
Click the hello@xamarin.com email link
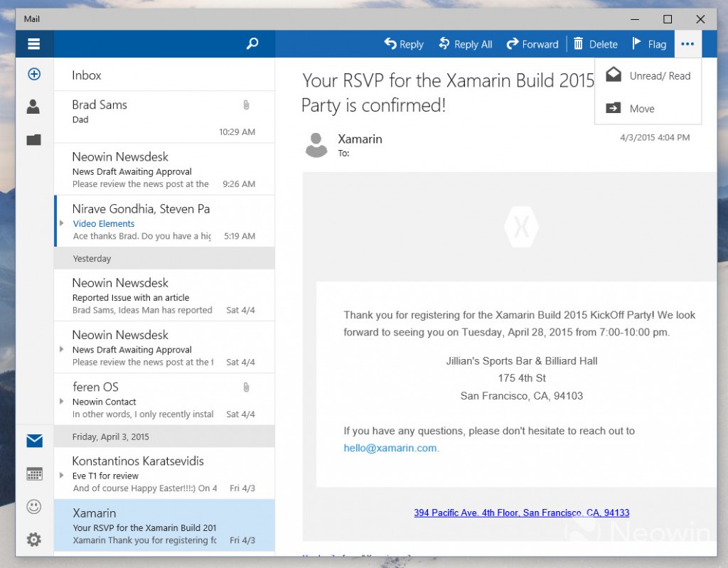pos(390,448)
